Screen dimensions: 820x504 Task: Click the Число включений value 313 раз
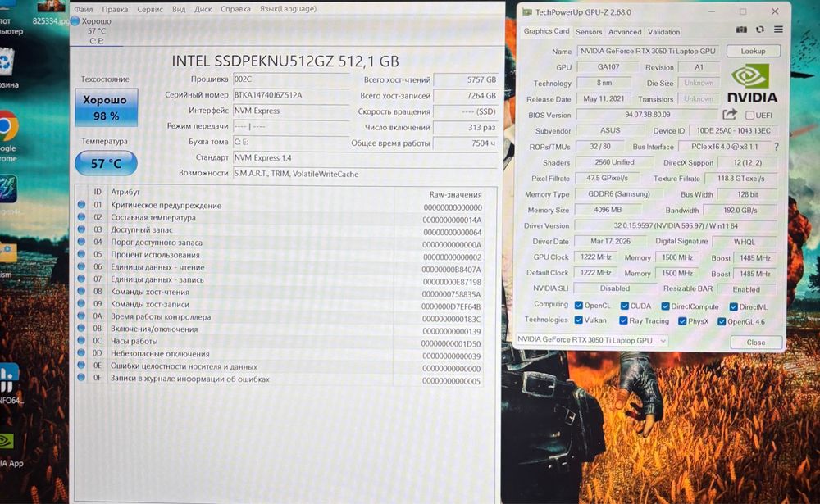coord(466,127)
